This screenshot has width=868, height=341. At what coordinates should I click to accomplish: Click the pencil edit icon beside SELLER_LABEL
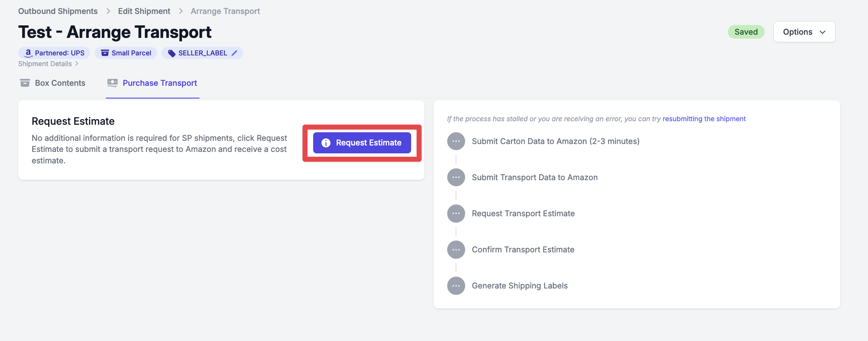pyautogui.click(x=234, y=53)
